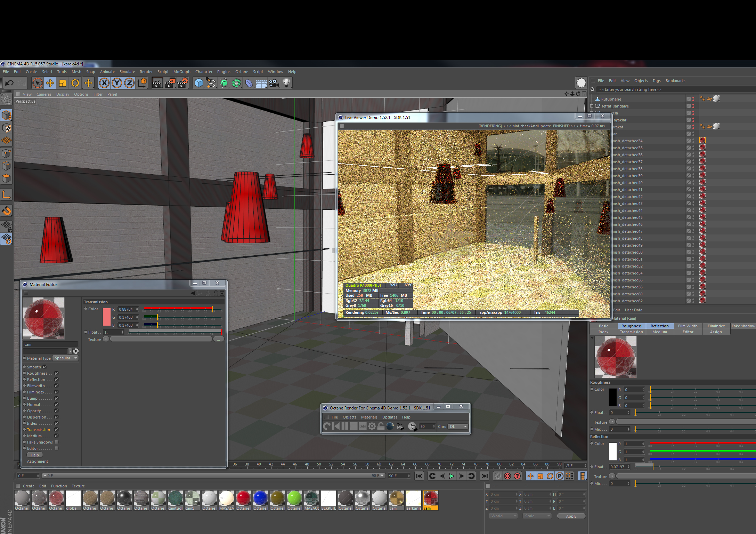Enable the Fake Shadows checkbox

click(x=56, y=442)
